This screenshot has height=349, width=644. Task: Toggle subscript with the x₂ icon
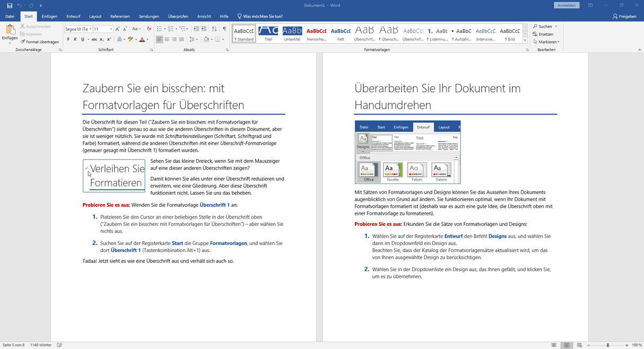tap(101, 39)
